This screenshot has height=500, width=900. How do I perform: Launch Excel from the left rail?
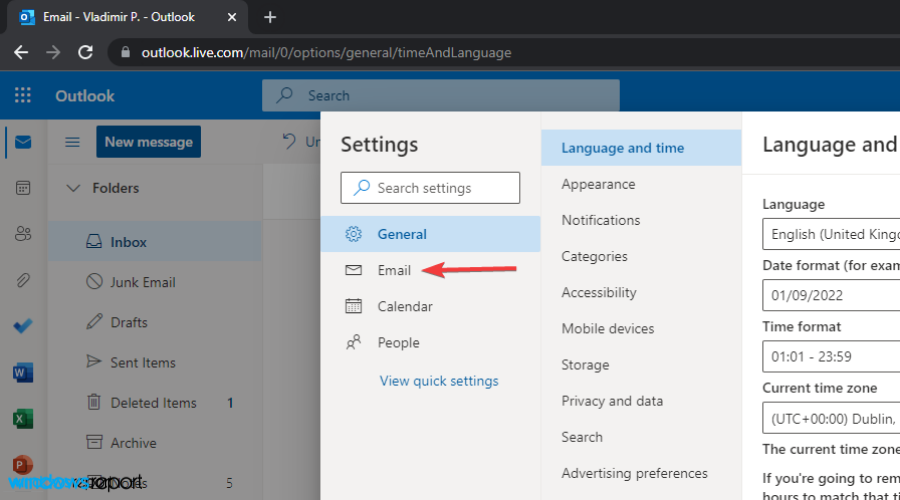23,418
